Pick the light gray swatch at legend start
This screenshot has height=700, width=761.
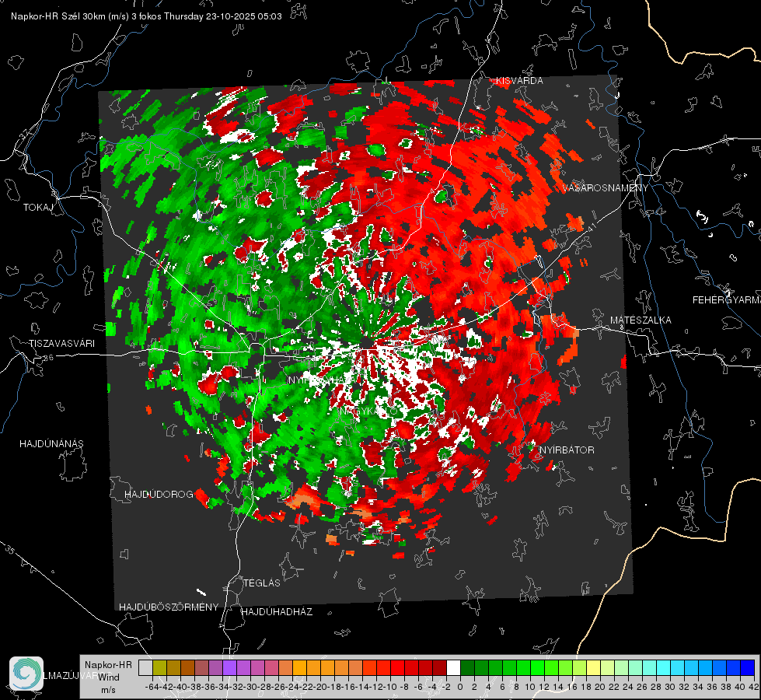(145, 667)
